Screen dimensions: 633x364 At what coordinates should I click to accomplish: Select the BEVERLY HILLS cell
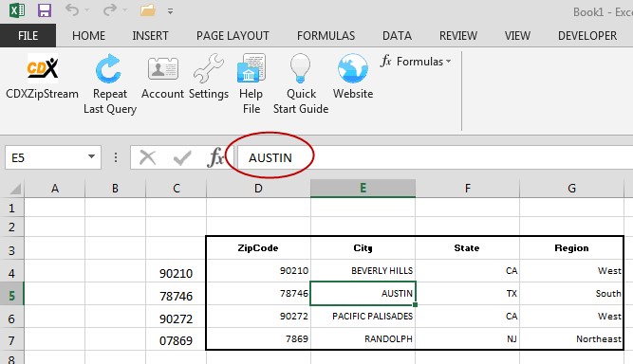pos(363,270)
